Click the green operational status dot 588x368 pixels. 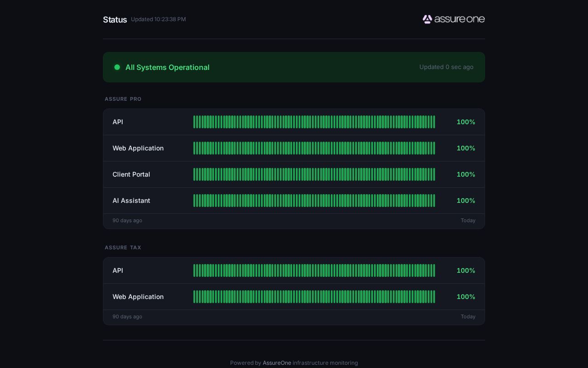pos(117,67)
